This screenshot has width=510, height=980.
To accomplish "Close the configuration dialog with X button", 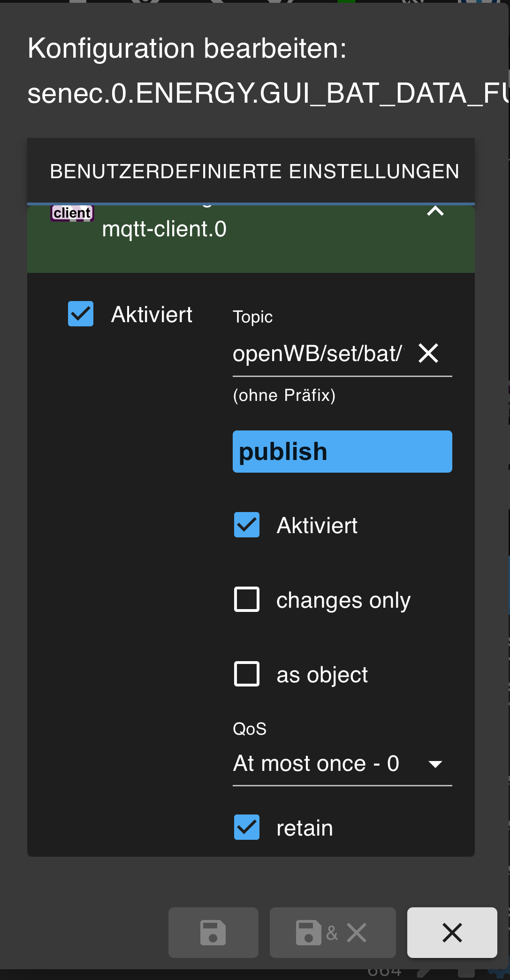I will click(x=452, y=932).
